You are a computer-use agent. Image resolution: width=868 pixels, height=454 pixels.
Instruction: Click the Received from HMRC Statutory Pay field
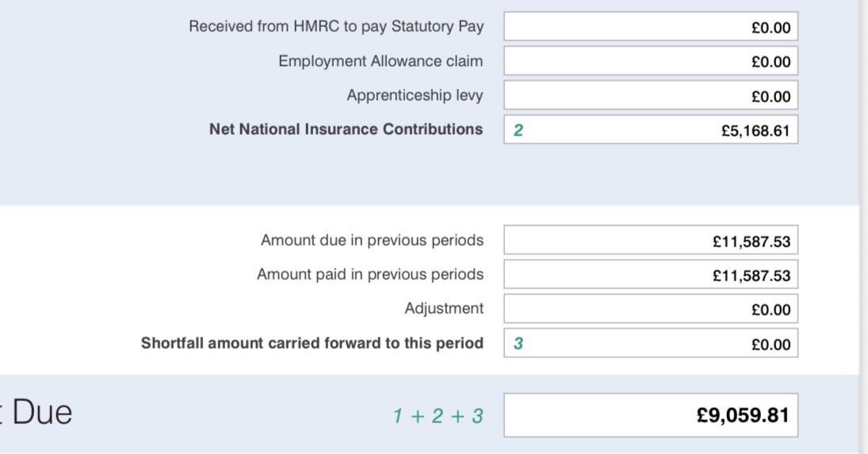[x=651, y=27]
